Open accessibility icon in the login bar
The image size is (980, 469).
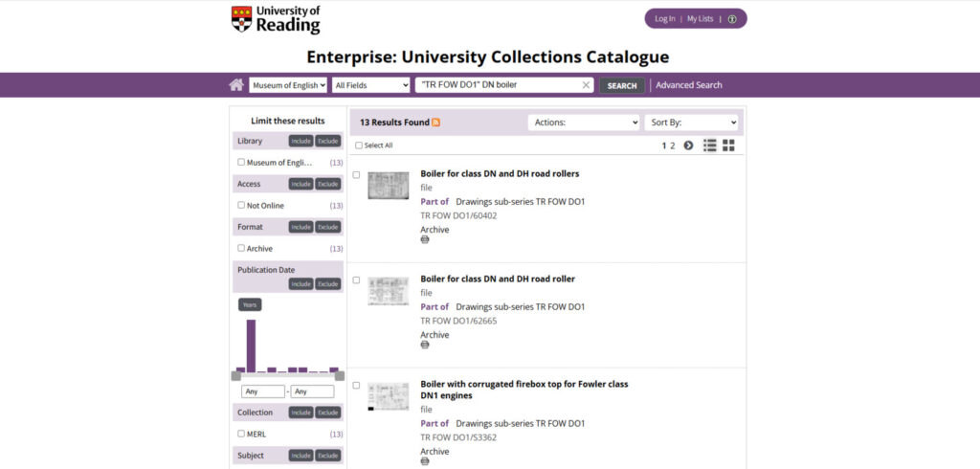coord(732,19)
